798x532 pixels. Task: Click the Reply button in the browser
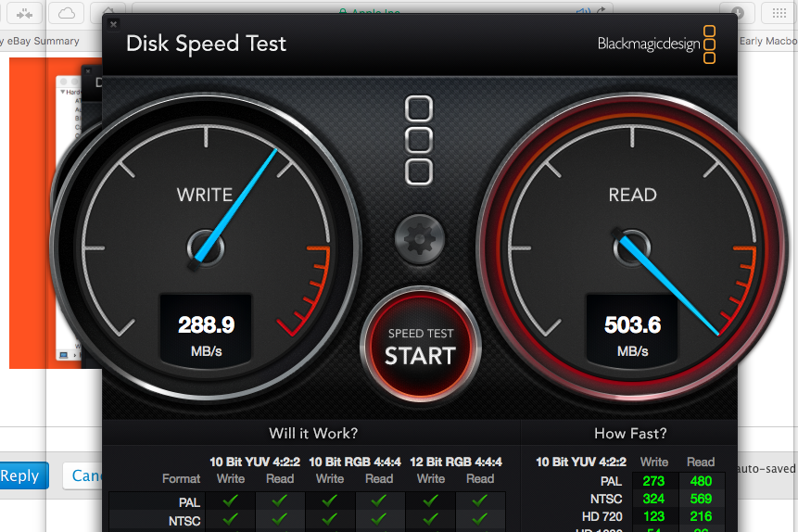[23, 475]
